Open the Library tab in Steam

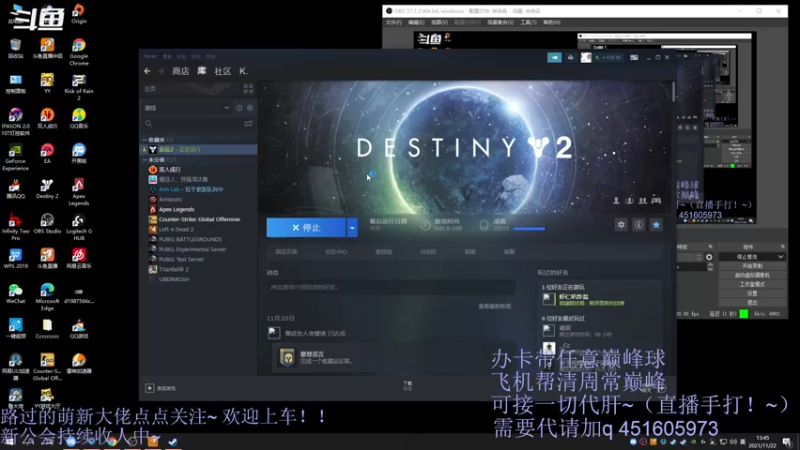click(202, 71)
